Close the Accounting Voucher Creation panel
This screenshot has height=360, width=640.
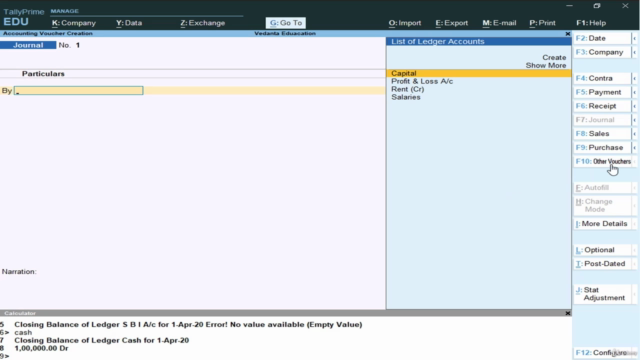[567, 33]
